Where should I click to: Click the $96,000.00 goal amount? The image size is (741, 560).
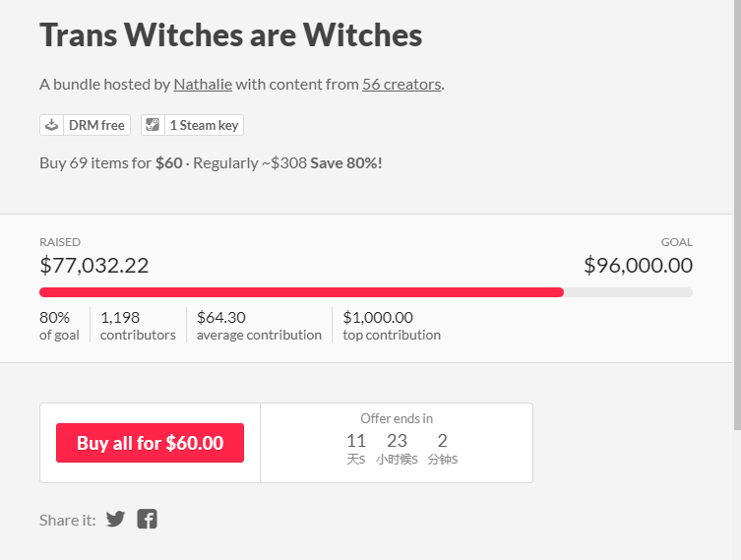click(638, 265)
